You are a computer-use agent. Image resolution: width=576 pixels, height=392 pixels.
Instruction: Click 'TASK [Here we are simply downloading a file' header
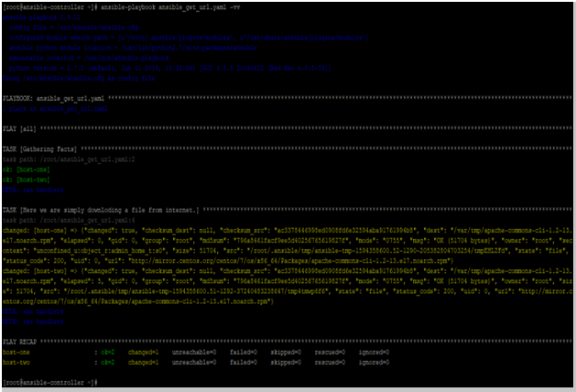pos(101,210)
